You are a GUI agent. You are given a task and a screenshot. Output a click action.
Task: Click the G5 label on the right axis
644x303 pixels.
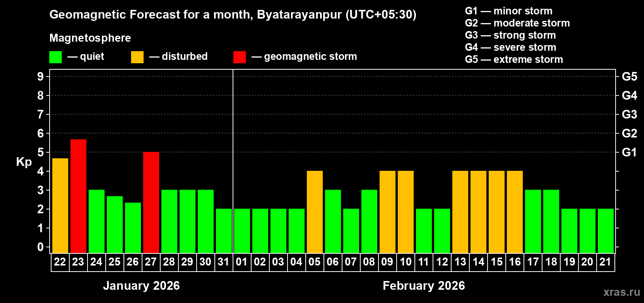click(x=630, y=77)
